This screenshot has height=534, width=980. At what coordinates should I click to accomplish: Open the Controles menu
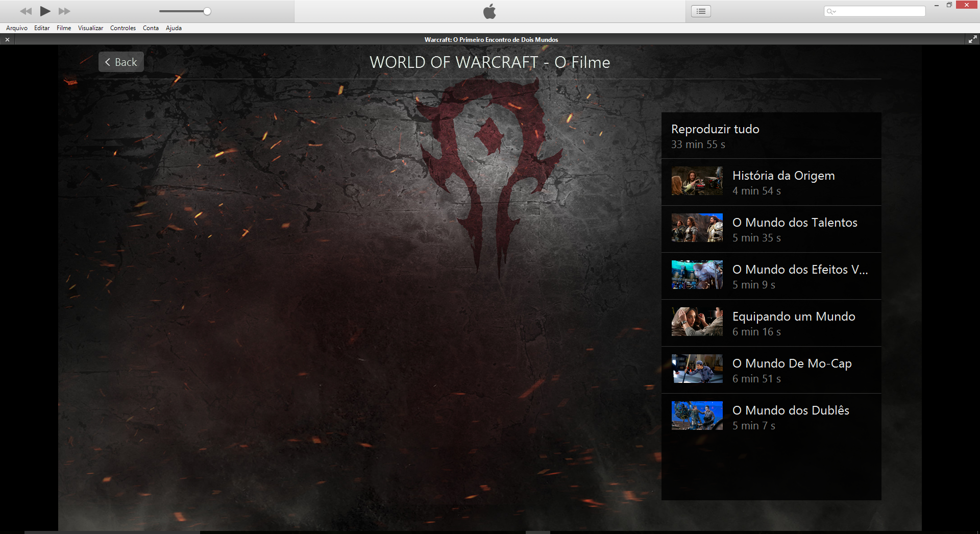[x=122, y=28]
